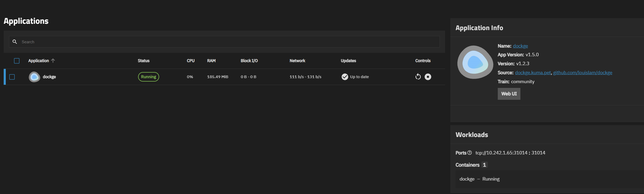Open the Web UI button
This screenshot has width=644, height=194.
tap(509, 94)
